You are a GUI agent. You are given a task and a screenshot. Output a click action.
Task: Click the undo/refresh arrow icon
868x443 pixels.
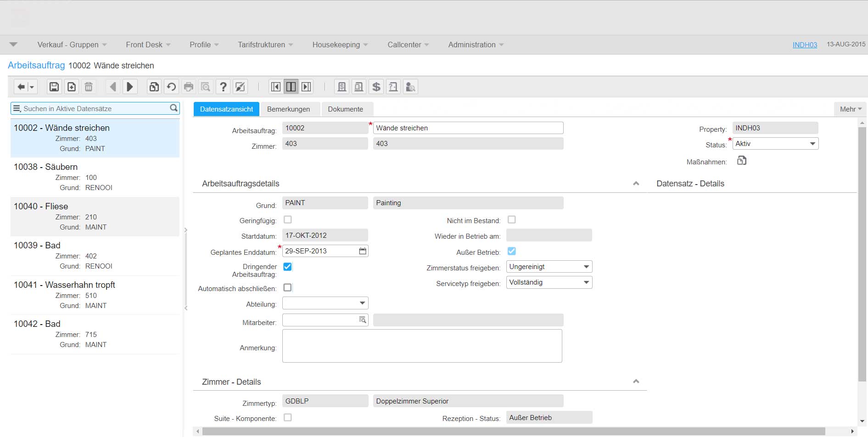click(x=171, y=87)
